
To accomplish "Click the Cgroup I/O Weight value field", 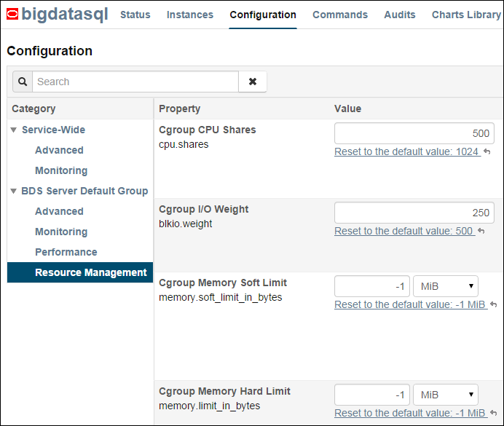I will 414,213.
